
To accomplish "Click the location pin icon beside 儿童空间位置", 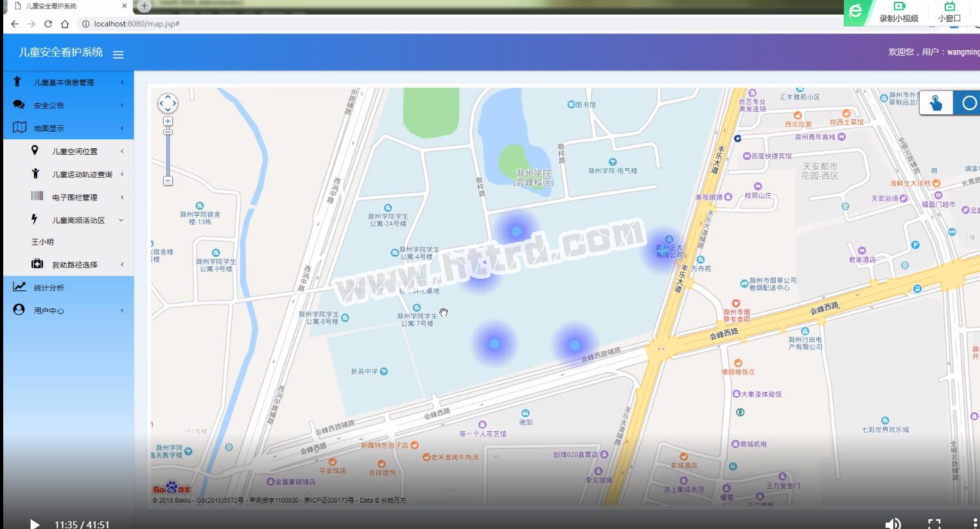I will pos(35,150).
